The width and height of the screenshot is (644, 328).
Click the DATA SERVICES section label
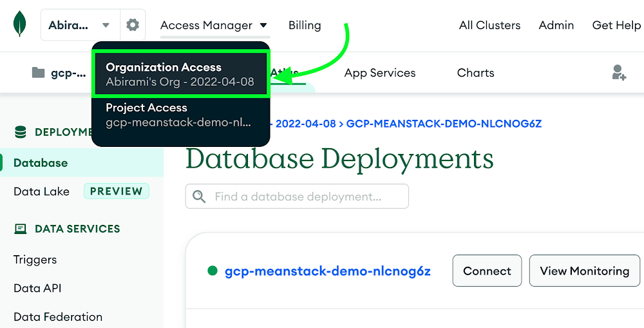click(77, 229)
